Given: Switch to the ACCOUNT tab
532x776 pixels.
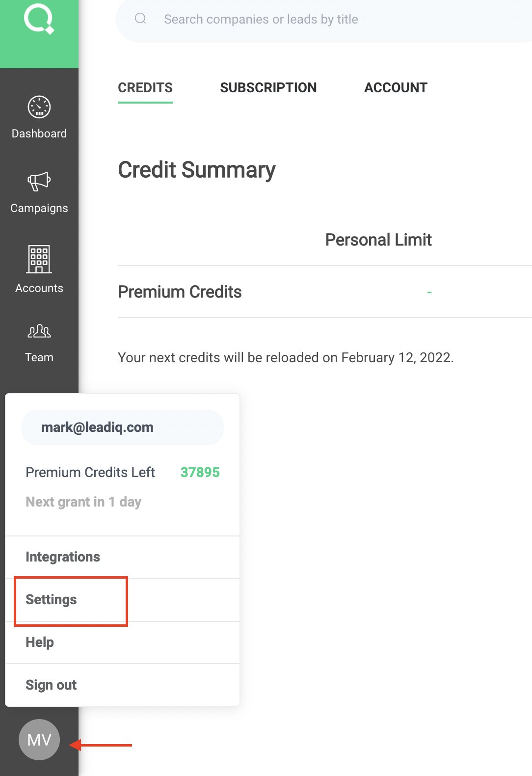Looking at the screenshot, I should [396, 88].
